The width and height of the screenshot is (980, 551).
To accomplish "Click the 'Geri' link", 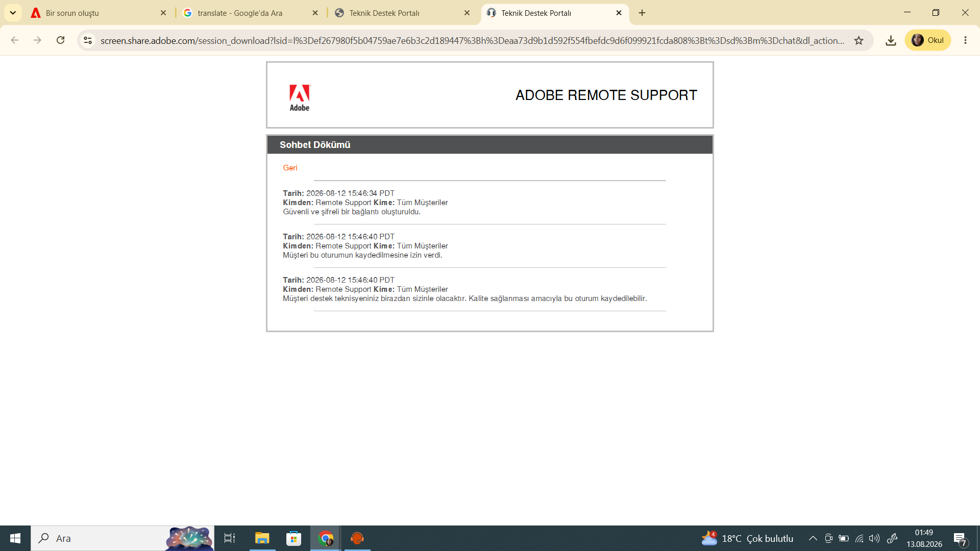I will coord(290,168).
